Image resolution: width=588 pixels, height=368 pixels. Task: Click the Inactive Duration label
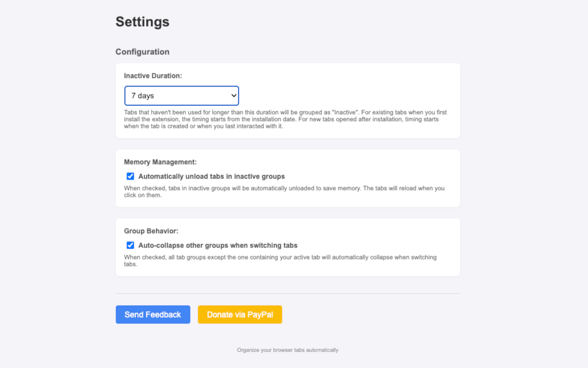[153, 75]
